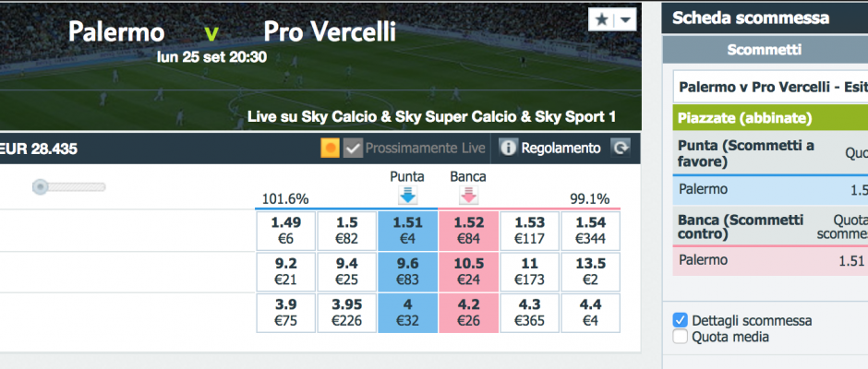Click the Regolamento link
Viewport: 868px width, 369px height.
561,149
